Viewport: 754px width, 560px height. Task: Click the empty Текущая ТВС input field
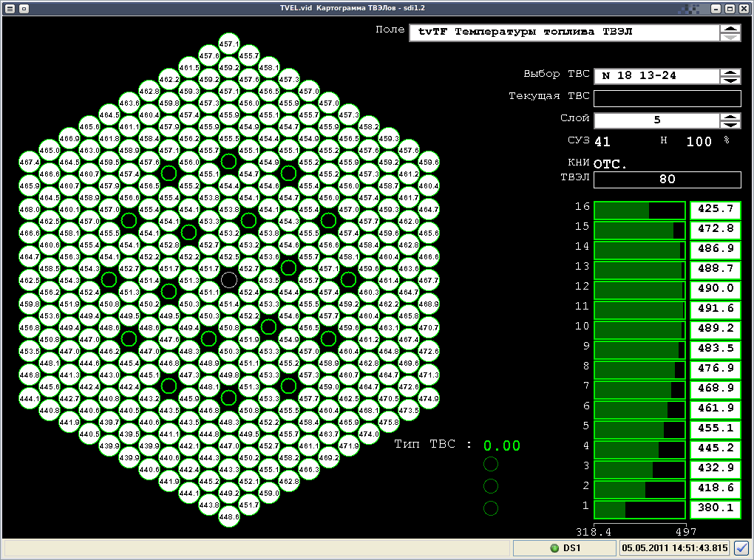[667, 98]
